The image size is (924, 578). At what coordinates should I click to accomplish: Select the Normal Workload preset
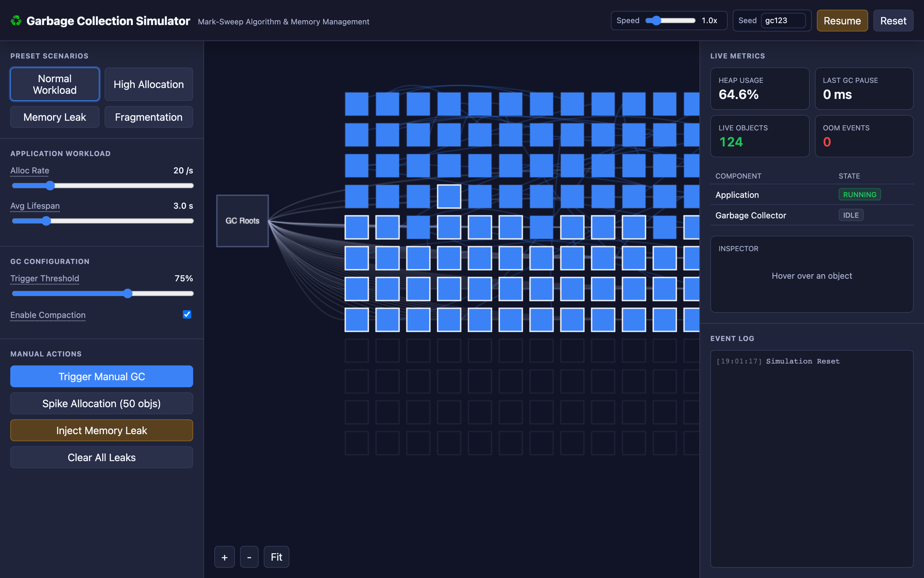[x=55, y=84]
